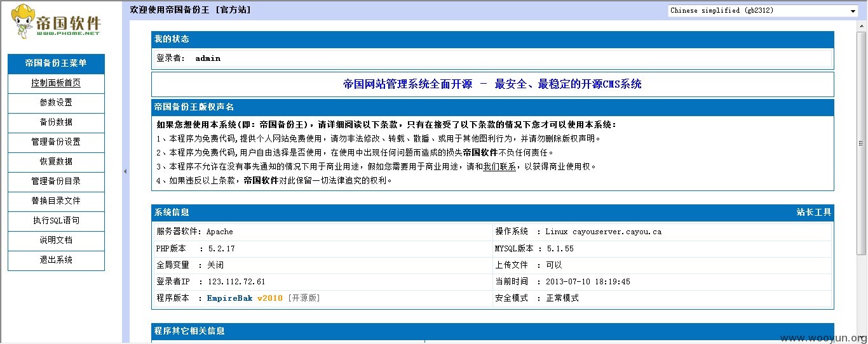Open the 官方站 link in header
This screenshot has width=868, height=344.
[x=233, y=10]
